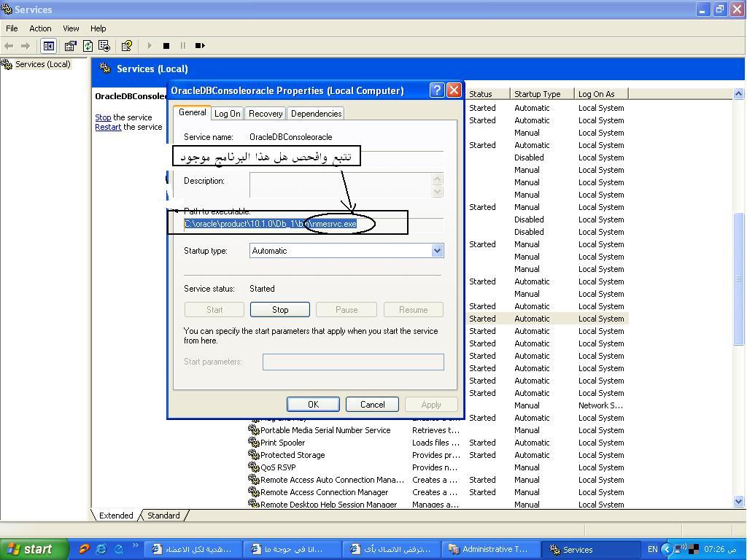
Task: Click the Restart the service link
Action: tap(107, 127)
